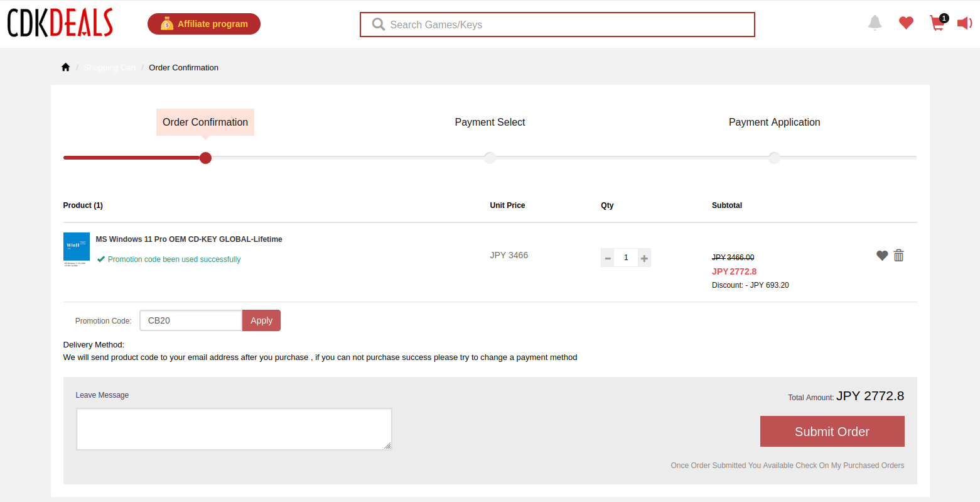This screenshot has height=502, width=980.
Task: Decrease quantity with minus button
Action: (x=608, y=258)
